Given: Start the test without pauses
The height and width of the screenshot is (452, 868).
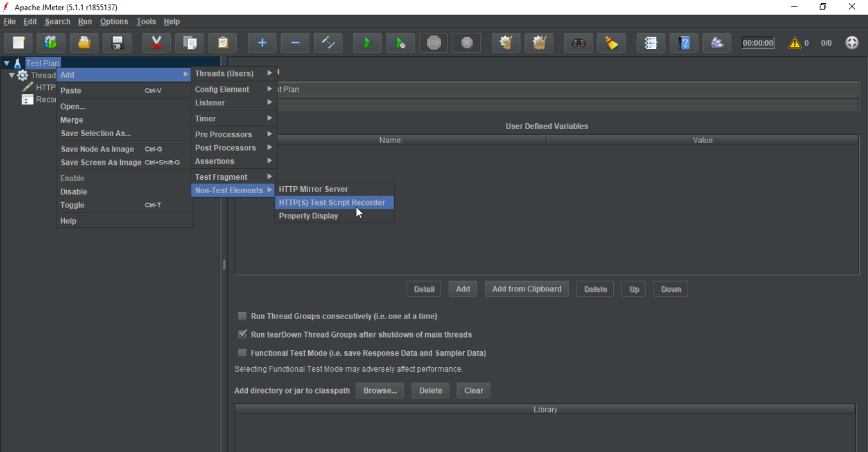Looking at the screenshot, I should click(x=400, y=42).
